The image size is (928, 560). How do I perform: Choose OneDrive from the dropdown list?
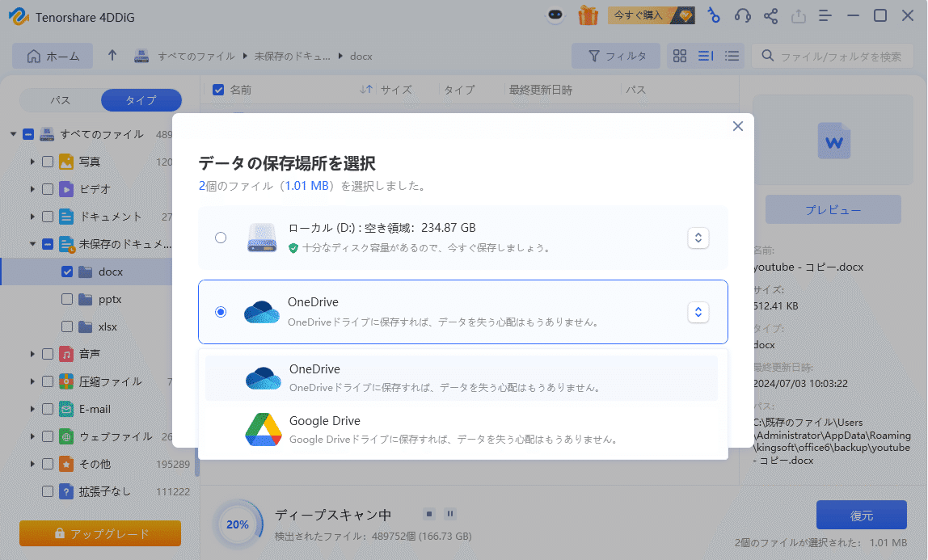(462, 377)
